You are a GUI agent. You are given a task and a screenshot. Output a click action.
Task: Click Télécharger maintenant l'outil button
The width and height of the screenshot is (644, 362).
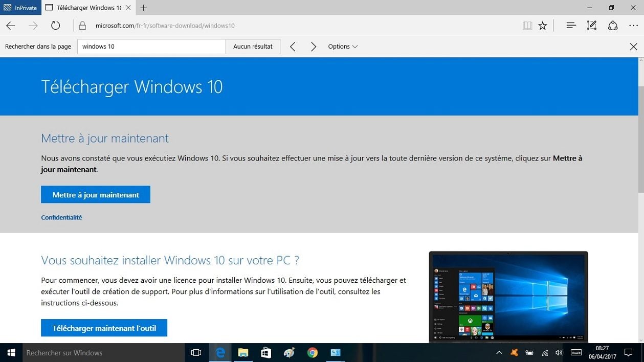pyautogui.click(x=104, y=328)
